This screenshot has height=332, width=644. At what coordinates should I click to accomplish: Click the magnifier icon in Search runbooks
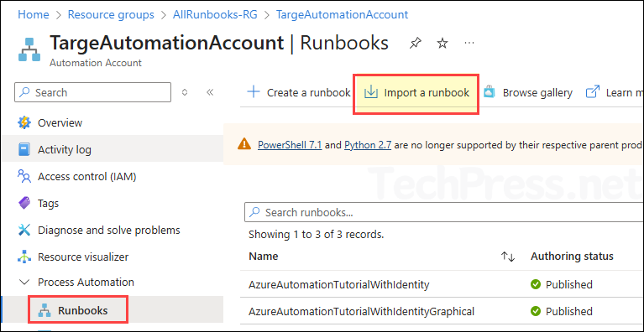pyautogui.click(x=255, y=212)
